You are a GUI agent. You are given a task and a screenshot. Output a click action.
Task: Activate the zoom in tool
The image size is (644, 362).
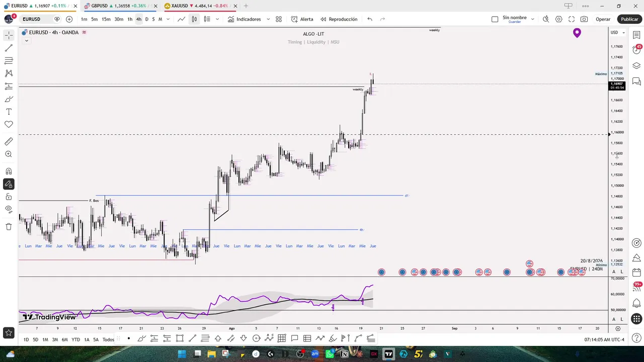9,154
